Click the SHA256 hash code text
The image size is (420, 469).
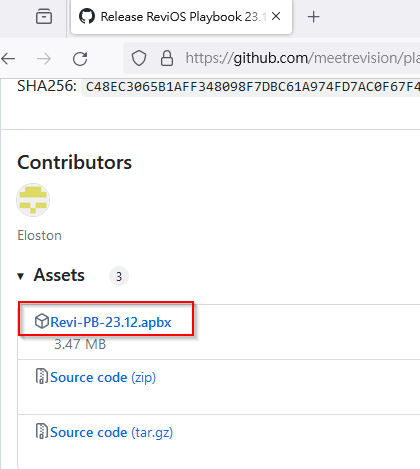[x=252, y=87]
